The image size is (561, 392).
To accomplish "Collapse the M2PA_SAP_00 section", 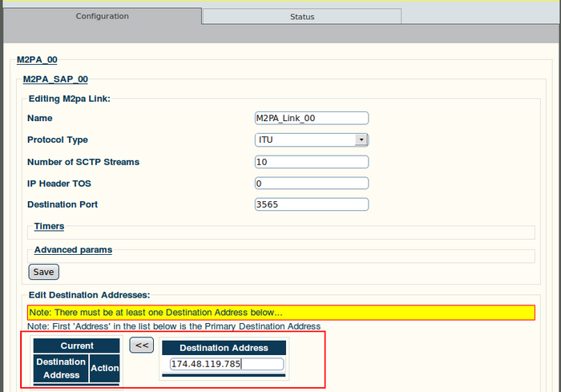I will 55,79.
